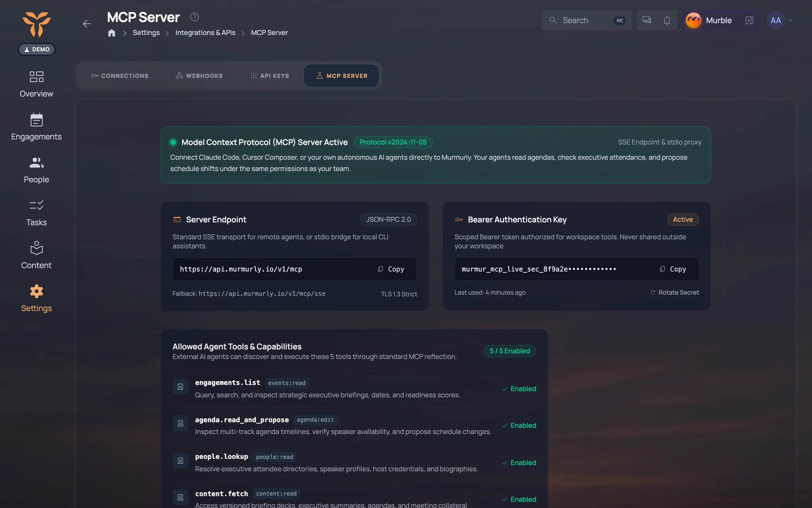
Task: Click the events:read scope tag
Action: tap(286, 383)
